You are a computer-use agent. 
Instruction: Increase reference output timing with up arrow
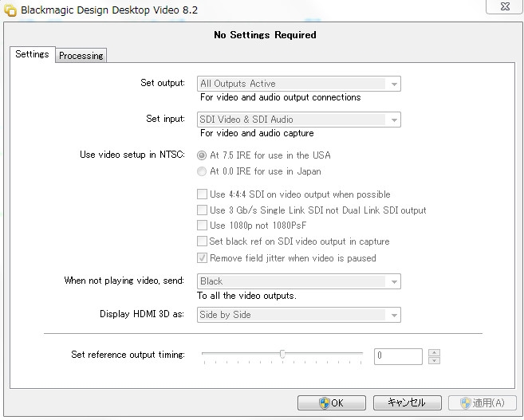434,352
